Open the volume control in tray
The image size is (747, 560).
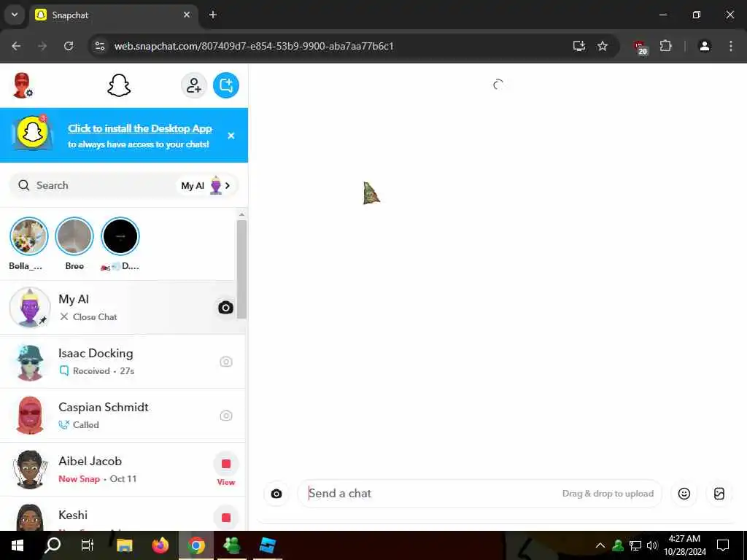(x=652, y=545)
